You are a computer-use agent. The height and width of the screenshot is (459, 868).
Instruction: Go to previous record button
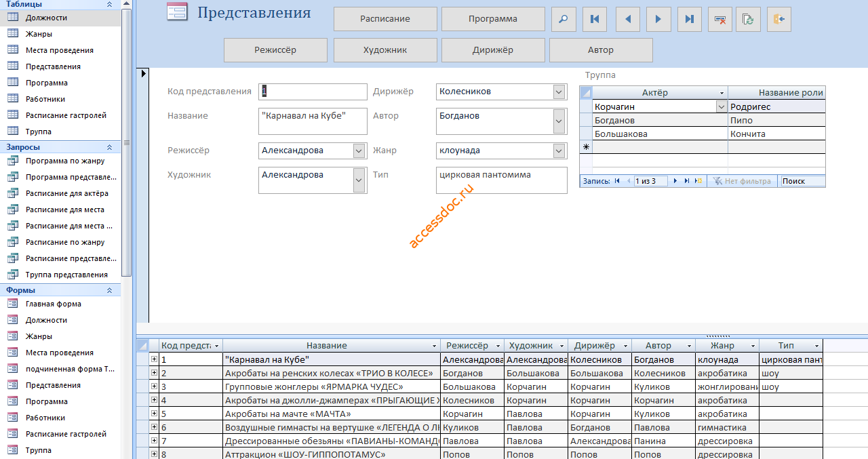tap(628, 19)
